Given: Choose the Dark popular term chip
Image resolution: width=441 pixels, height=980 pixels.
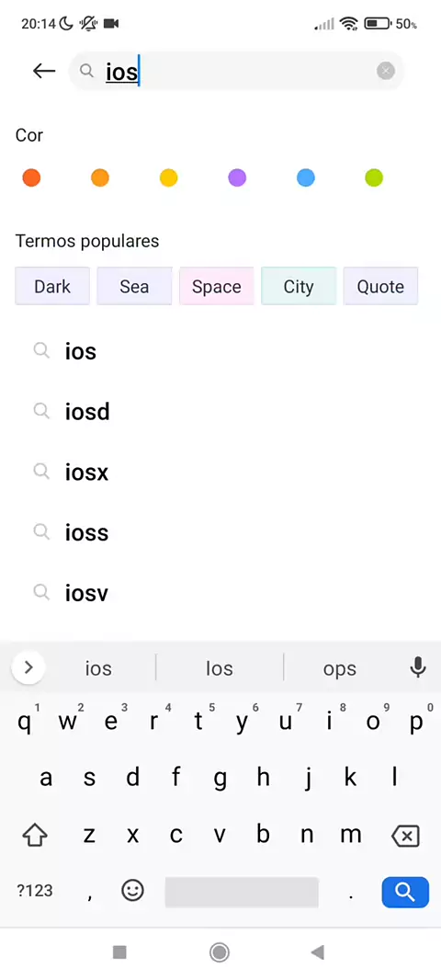Looking at the screenshot, I should 52,286.
